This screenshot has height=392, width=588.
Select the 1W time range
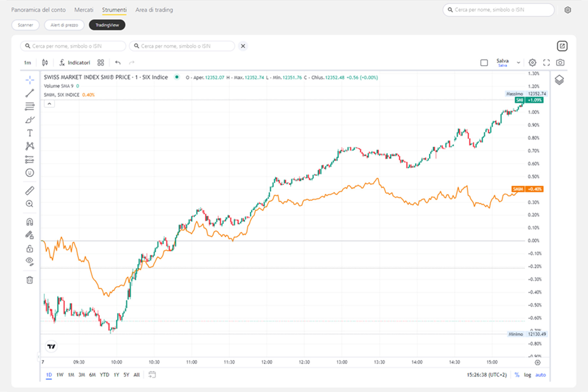point(60,375)
